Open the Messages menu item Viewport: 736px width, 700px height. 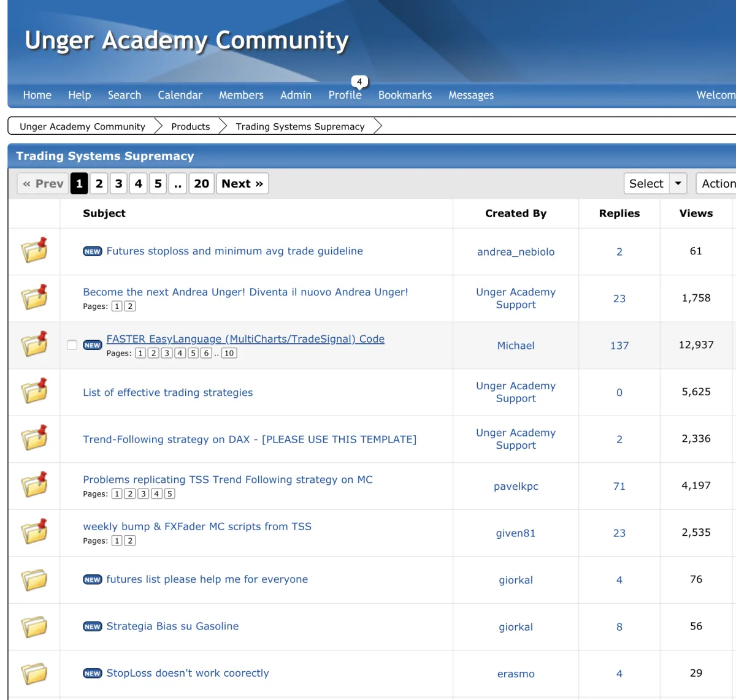(471, 95)
